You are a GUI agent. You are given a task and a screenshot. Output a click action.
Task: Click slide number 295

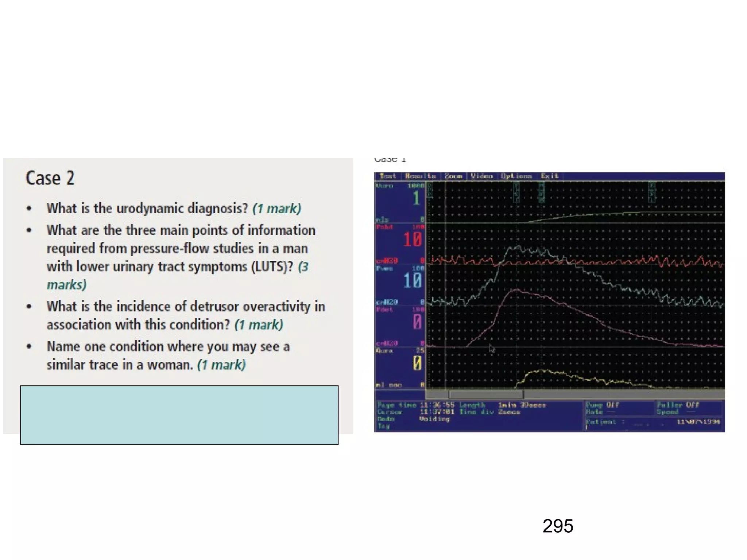(558, 526)
